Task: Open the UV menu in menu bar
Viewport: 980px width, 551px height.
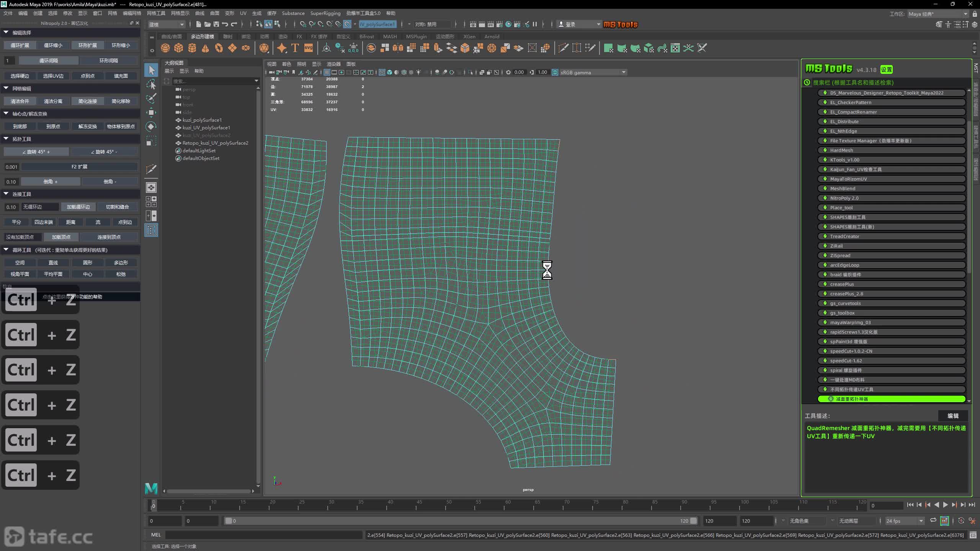Action: pos(243,13)
